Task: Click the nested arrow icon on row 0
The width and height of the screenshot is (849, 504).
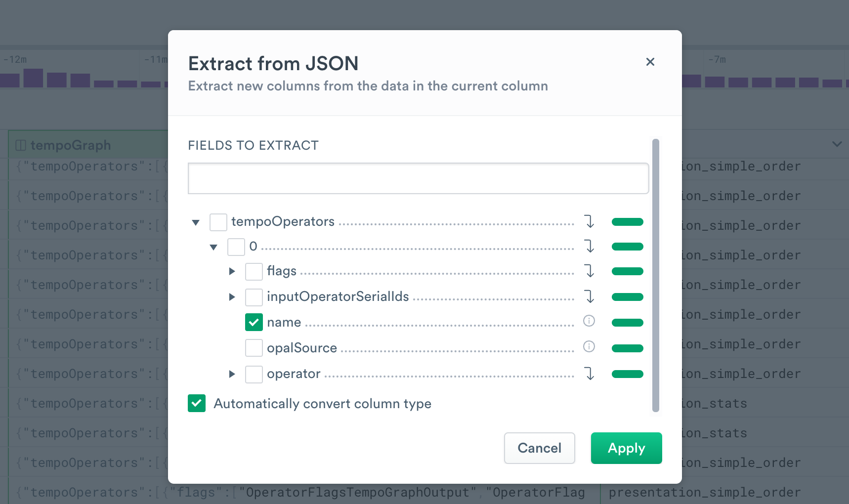Action: coord(589,246)
